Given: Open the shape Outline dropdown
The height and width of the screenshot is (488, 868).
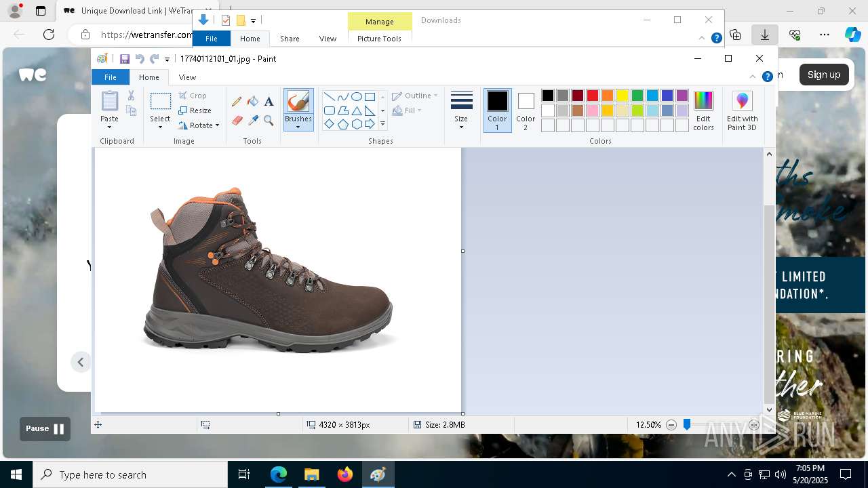Looking at the screenshot, I should [x=414, y=96].
